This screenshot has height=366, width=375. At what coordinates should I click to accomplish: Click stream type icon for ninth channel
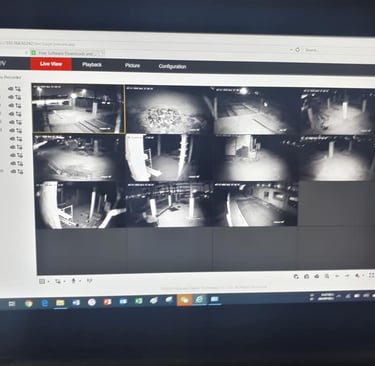[20, 155]
